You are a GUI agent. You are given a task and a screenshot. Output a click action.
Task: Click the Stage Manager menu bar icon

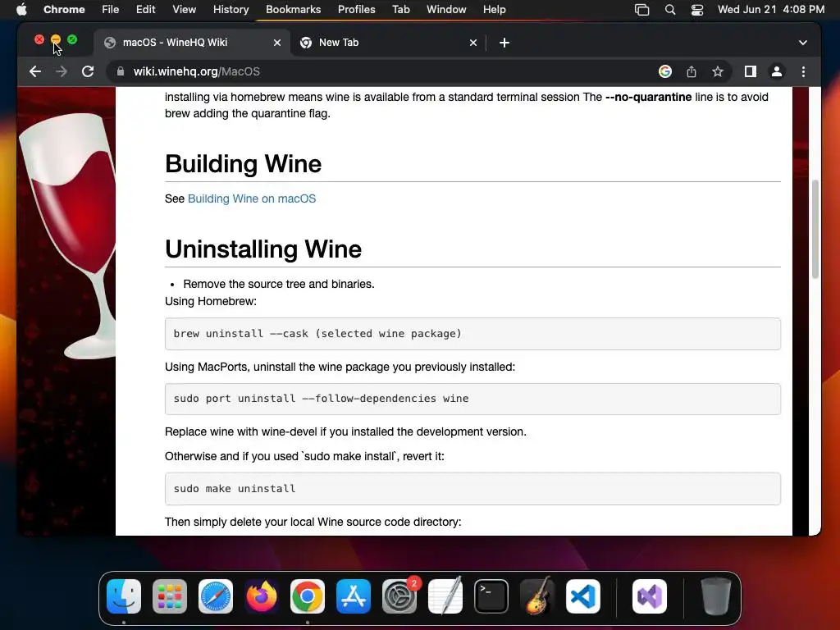pyautogui.click(x=641, y=10)
